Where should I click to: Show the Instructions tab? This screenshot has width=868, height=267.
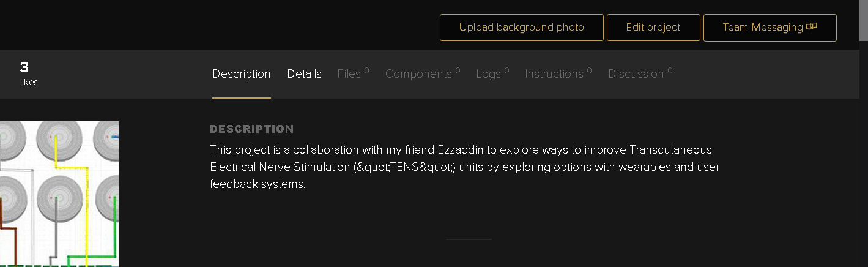[x=554, y=74]
